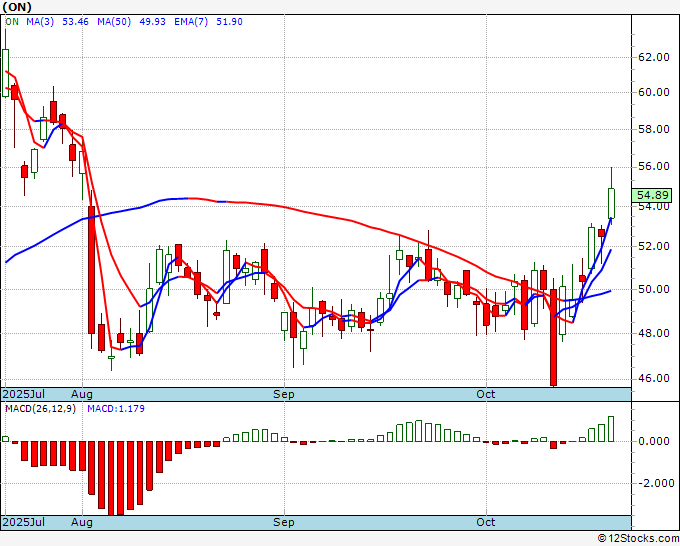Screen dimensions: 680x546
Task: Select the EMA(7) legend label
Action: pos(191,22)
